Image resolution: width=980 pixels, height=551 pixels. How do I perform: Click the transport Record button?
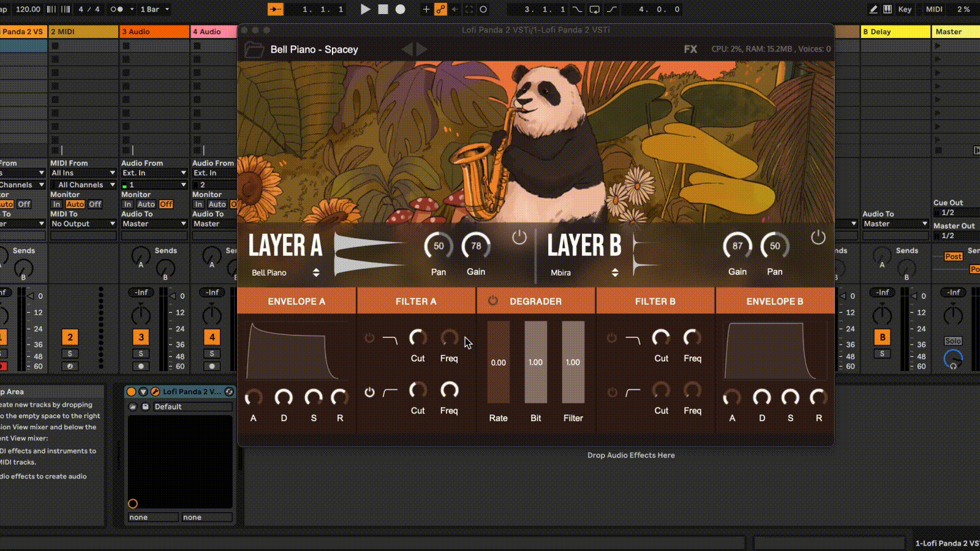click(400, 9)
